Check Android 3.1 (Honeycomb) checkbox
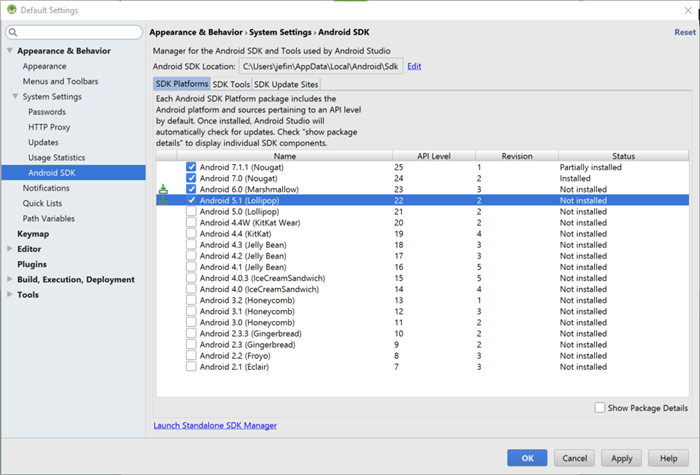Screen dimensions: 700x475 [191, 311]
